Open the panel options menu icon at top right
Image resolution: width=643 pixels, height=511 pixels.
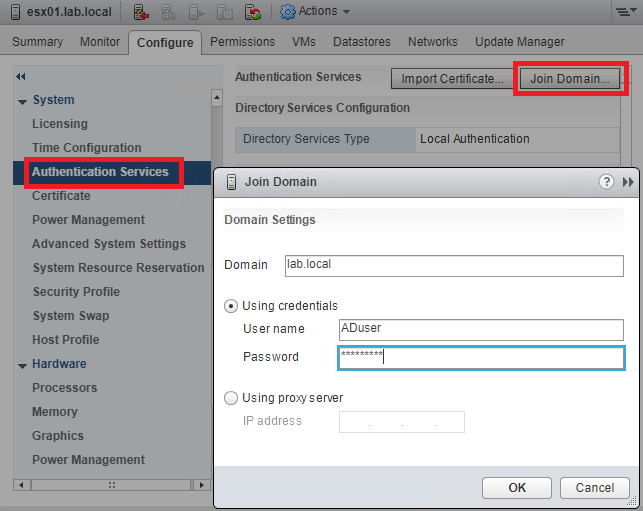(x=625, y=11)
